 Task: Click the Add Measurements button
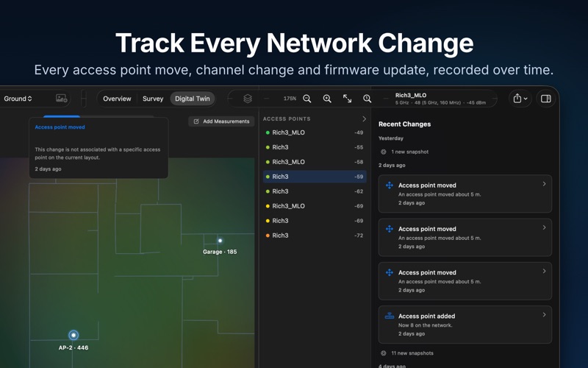(221, 121)
